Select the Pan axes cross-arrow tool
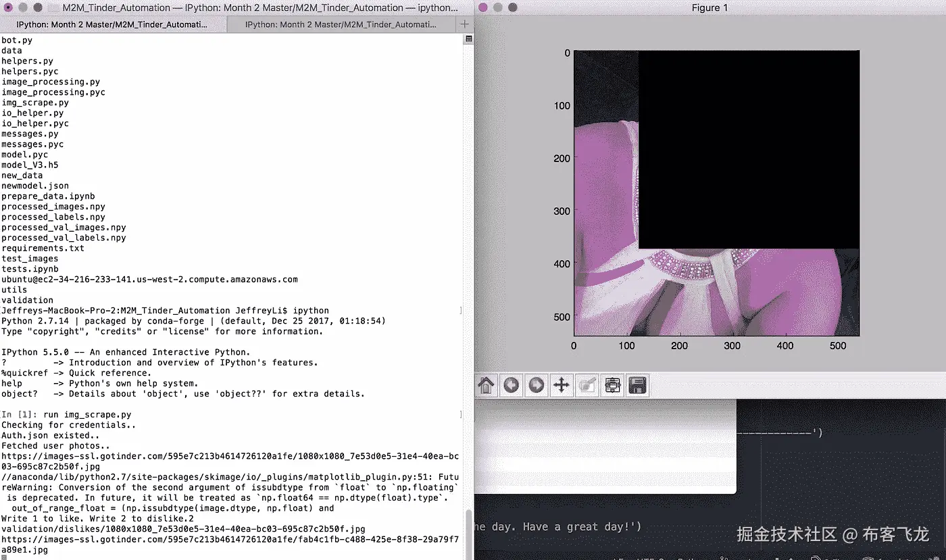Image resolution: width=946 pixels, height=560 pixels. pyautogui.click(x=562, y=385)
